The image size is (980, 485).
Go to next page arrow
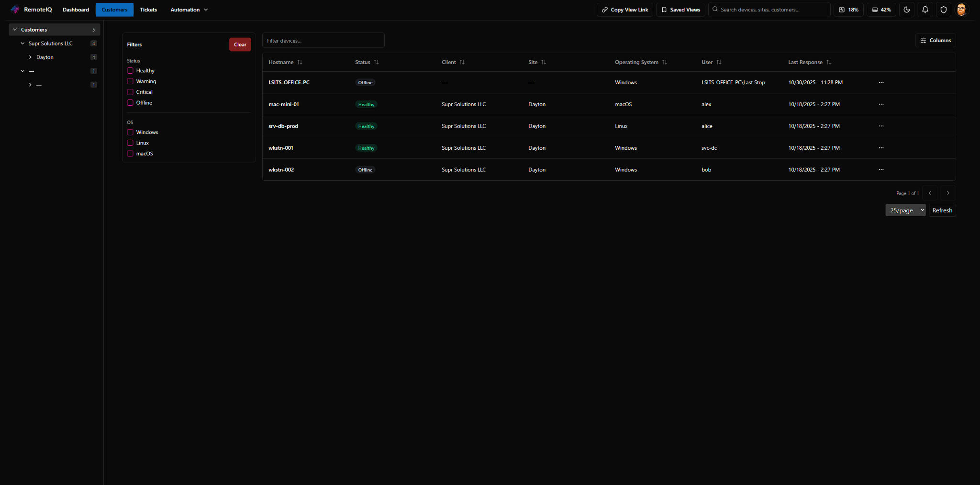(948, 193)
